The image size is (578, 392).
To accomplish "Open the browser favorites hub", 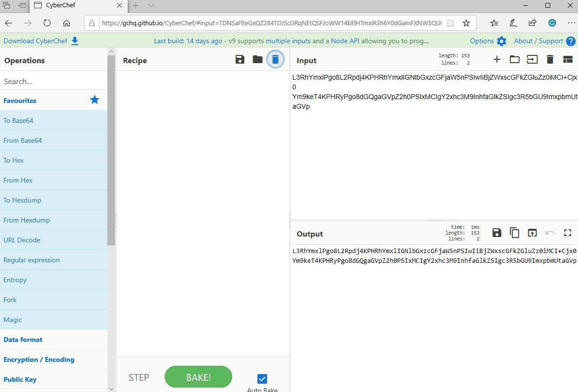I will pyautogui.click(x=494, y=23).
